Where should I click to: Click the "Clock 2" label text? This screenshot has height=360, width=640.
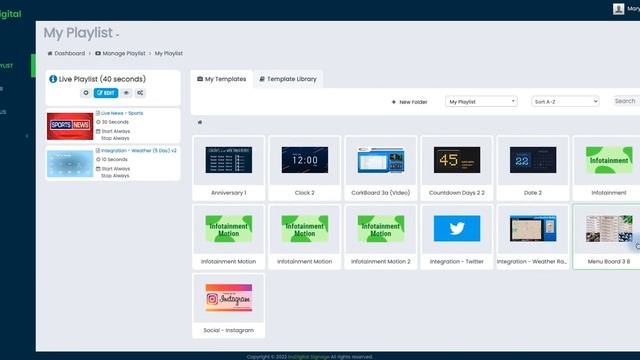pyautogui.click(x=304, y=193)
